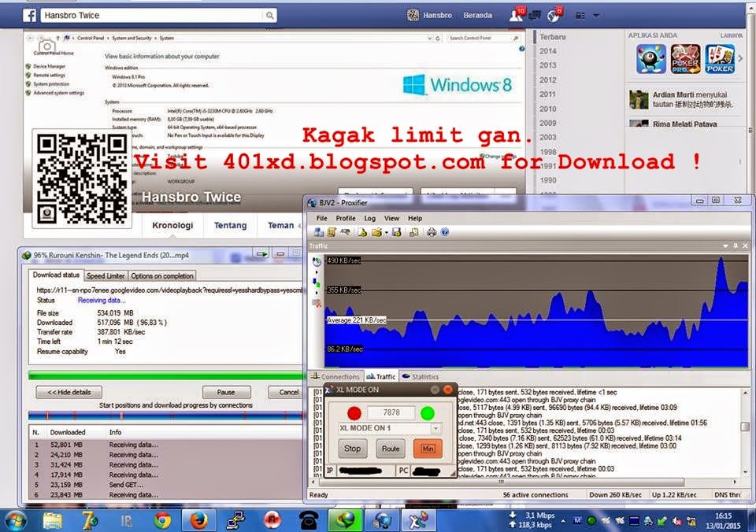Click the Facebook search box with Hansbro Twice
The height and width of the screenshot is (532, 756).
click(152, 16)
